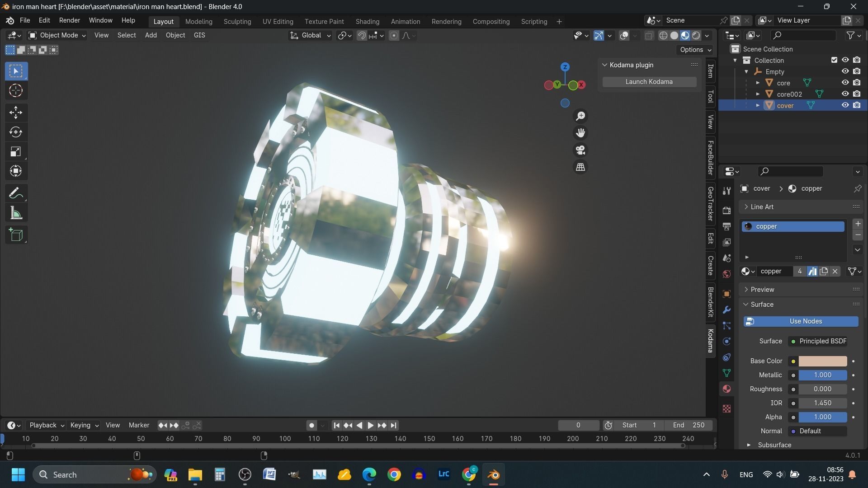Uncheck the Collection exclude checkbox
Image resolution: width=868 pixels, height=488 pixels.
[x=834, y=60]
